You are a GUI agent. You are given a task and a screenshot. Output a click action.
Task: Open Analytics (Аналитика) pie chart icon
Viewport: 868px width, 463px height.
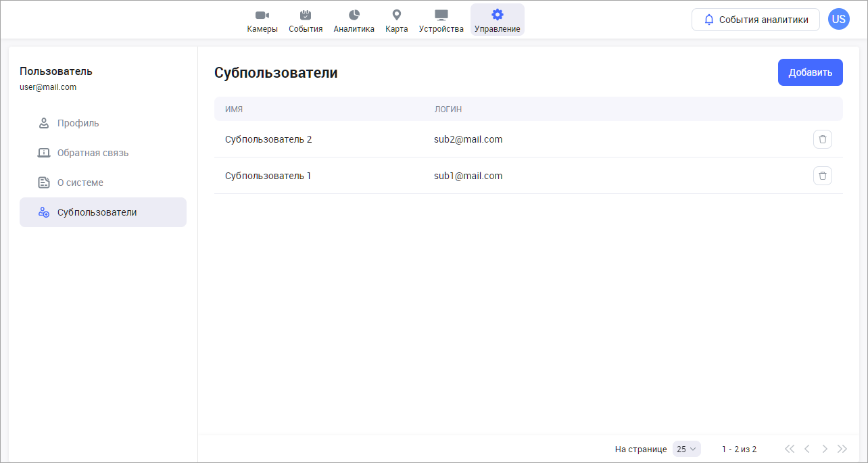pyautogui.click(x=354, y=21)
